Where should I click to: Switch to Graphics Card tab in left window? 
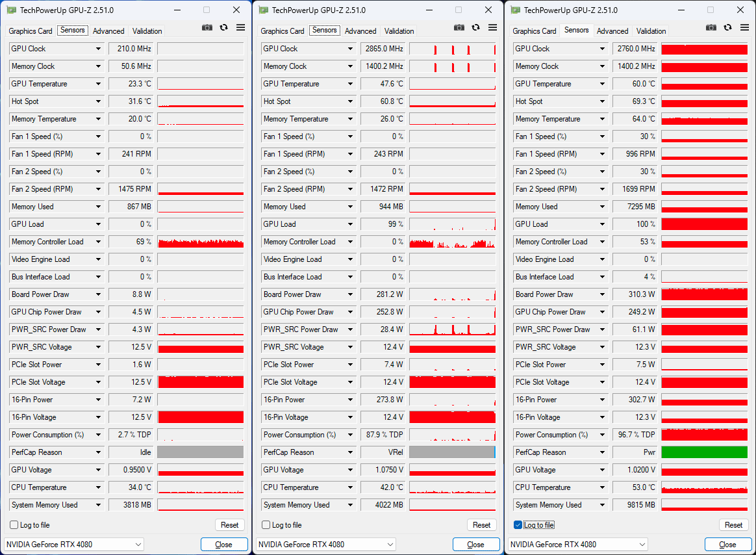[31, 31]
